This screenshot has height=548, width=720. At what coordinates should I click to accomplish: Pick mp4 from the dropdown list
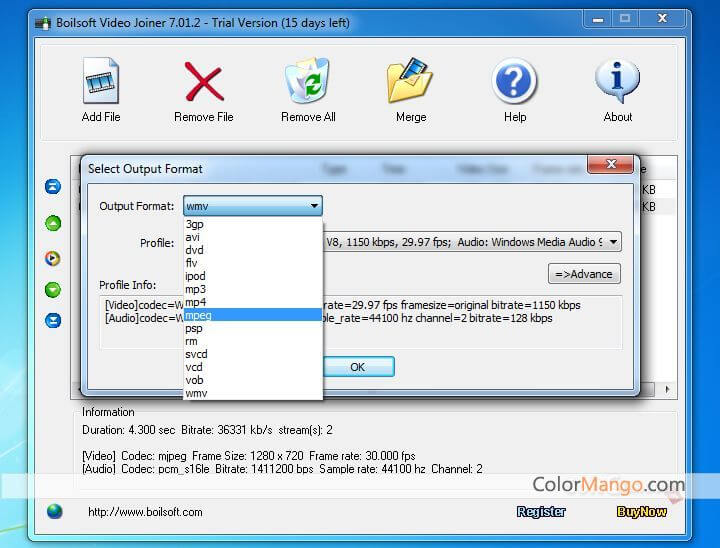[x=196, y=302]
